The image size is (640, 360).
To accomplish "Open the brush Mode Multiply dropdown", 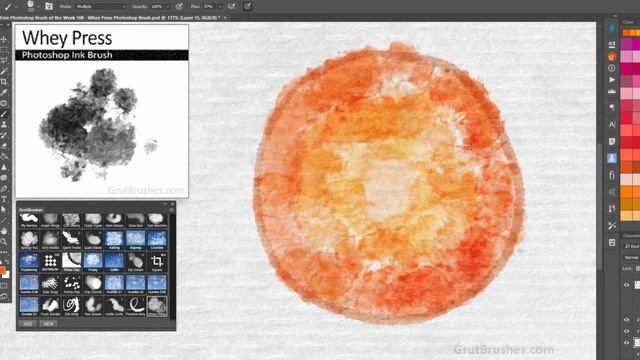I will click(x=101, y=7).
